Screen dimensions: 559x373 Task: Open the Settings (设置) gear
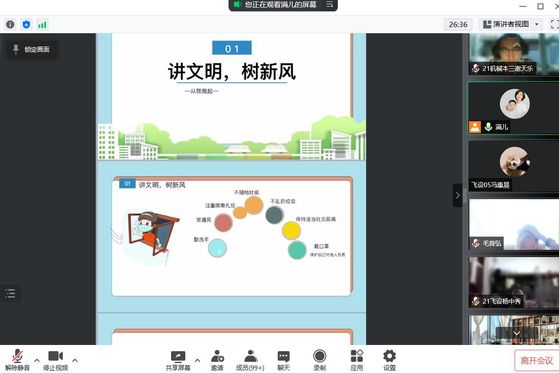389,361
